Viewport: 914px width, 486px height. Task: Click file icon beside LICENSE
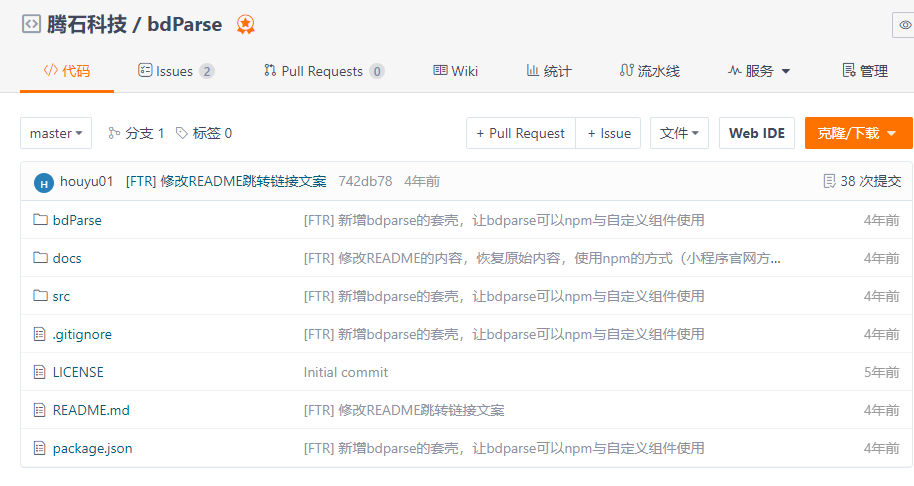[x=39, y=372]
